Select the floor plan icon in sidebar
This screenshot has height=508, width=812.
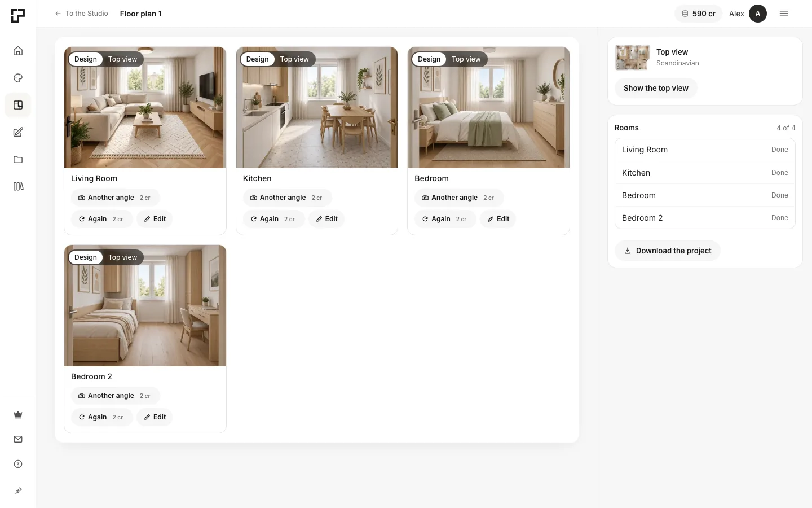pyautogui.click(x=18, y=105)
